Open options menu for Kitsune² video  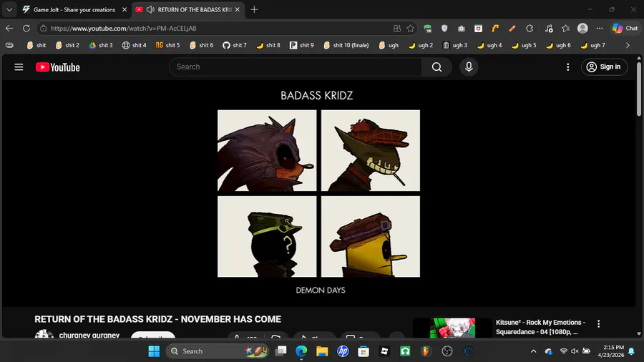[x=598, y=324]
